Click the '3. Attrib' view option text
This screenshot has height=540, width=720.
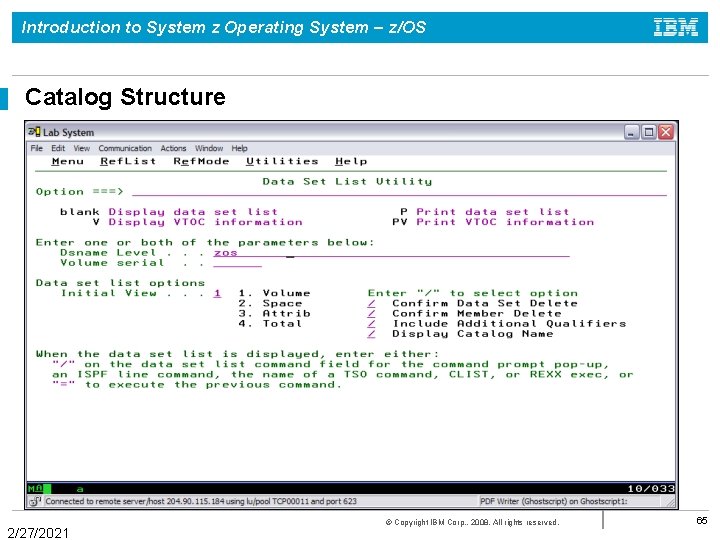coord(275,313)
